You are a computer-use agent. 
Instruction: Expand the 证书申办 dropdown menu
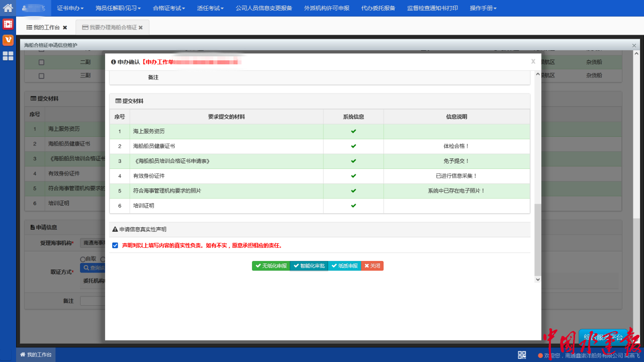70,8
